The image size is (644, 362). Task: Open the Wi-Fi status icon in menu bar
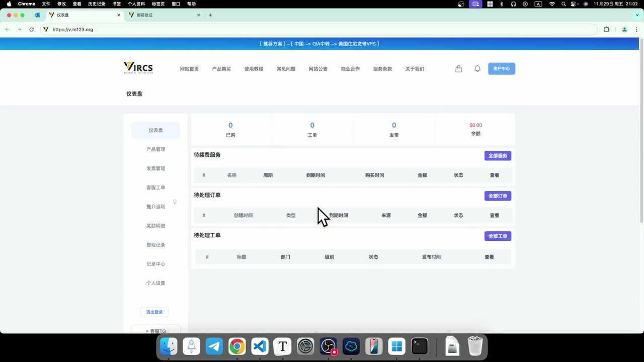coord(551,4)
